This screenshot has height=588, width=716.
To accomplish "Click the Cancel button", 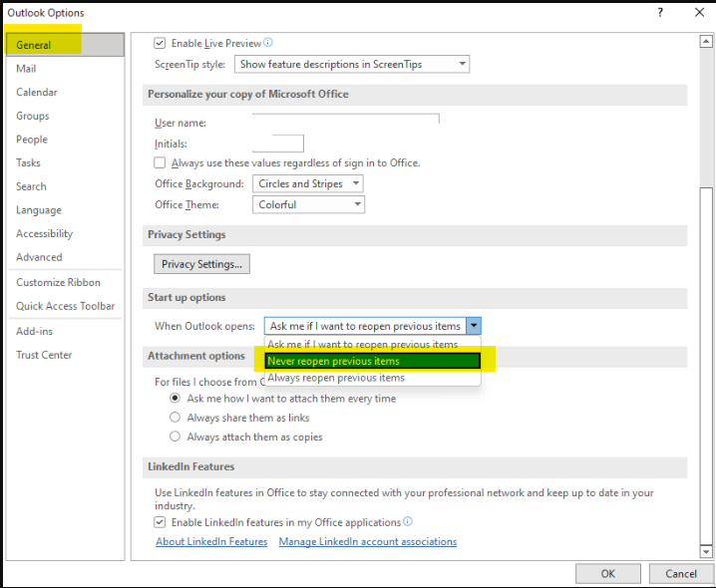I will click(x=680, y=573).
